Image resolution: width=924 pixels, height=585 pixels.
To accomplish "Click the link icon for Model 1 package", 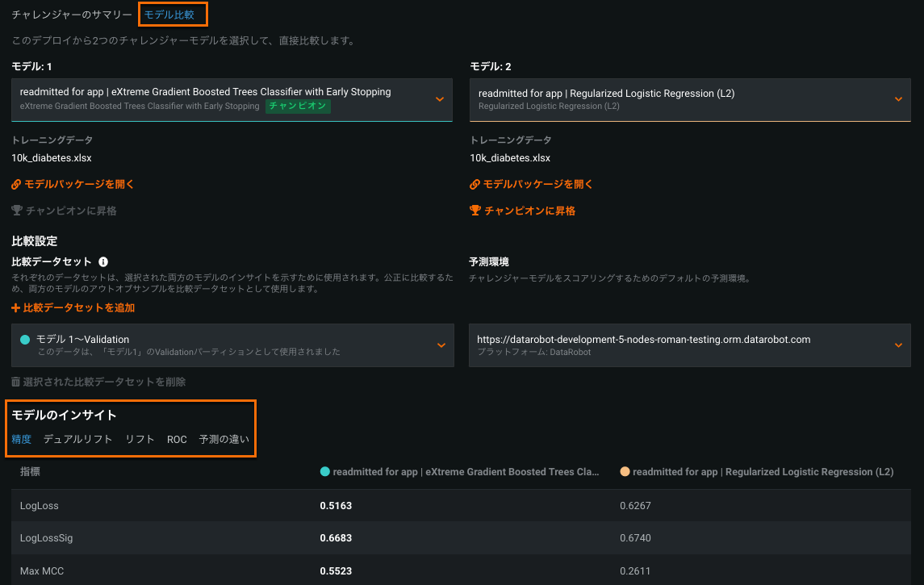I will coord(16,185).
